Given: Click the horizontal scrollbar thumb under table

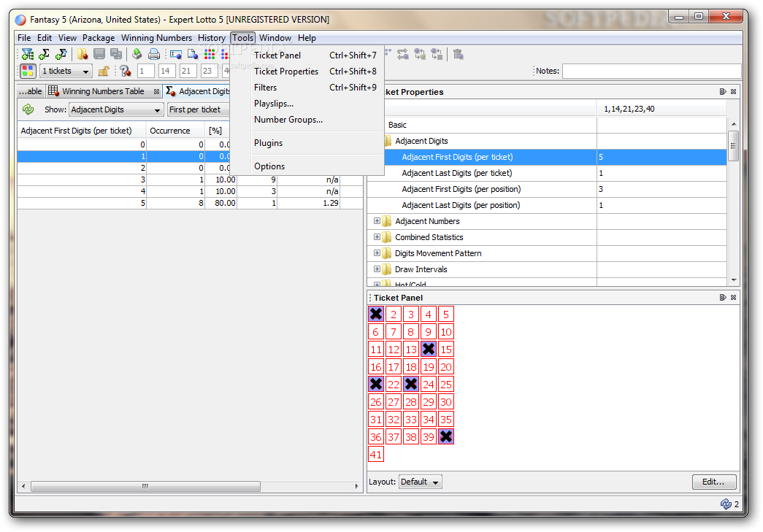Looking at the screenshot, I should point(145,486).
